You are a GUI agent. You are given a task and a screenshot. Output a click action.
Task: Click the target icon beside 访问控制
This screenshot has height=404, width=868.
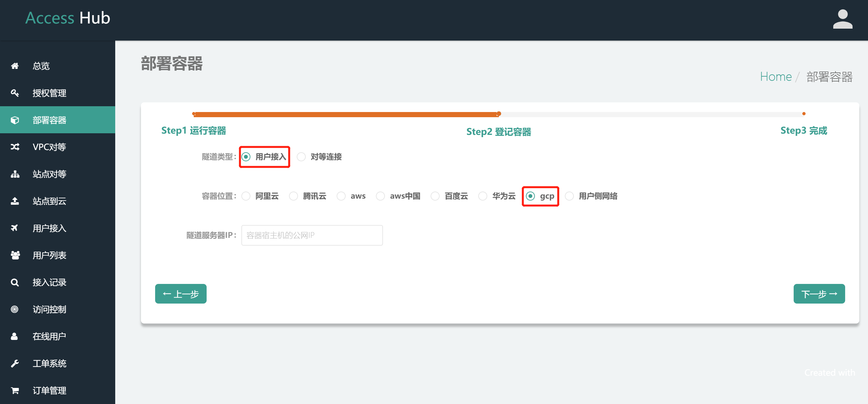pyautogui.click(x=14, y=309)
